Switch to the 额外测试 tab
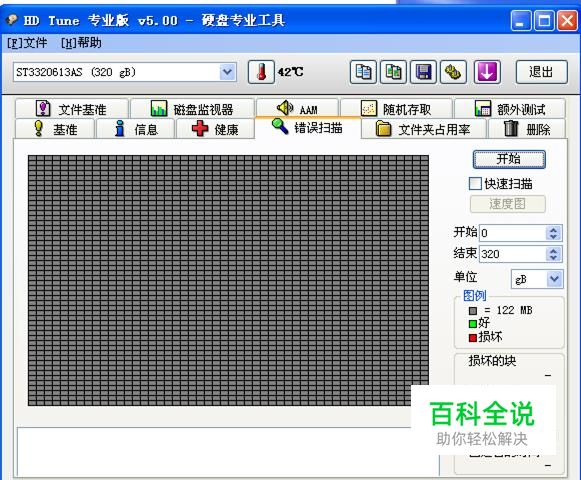 (x=510, y=109)
